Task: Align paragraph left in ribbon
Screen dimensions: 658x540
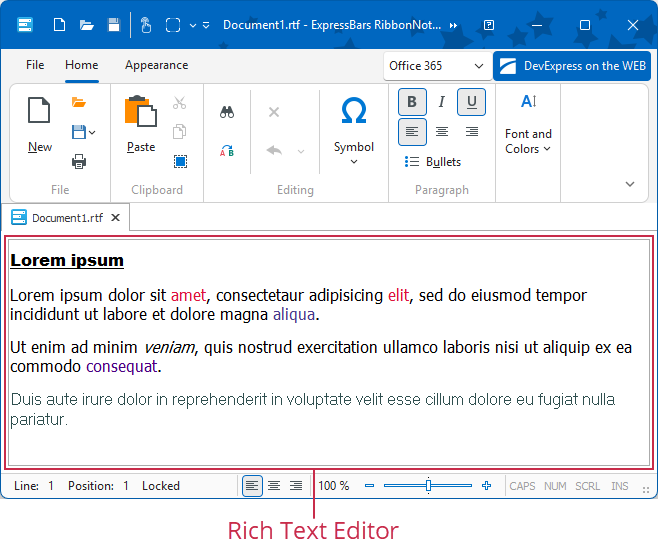Action: click(412, 132)
